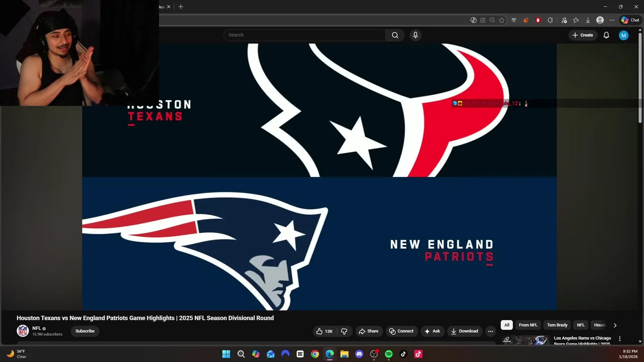Click the Connect button under video
644x362 pixels.
click(401, 331)
